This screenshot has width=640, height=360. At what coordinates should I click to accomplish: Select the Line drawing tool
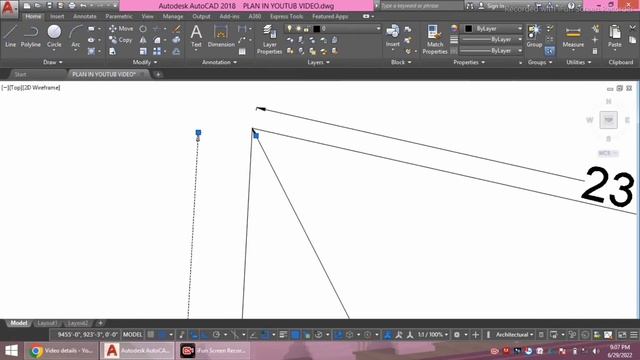click(10, 36)
